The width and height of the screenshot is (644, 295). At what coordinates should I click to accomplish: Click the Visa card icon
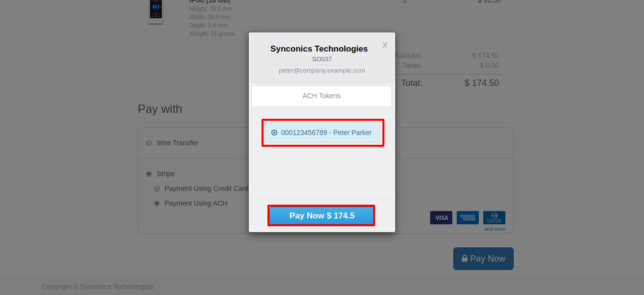(x=441, y=218)
